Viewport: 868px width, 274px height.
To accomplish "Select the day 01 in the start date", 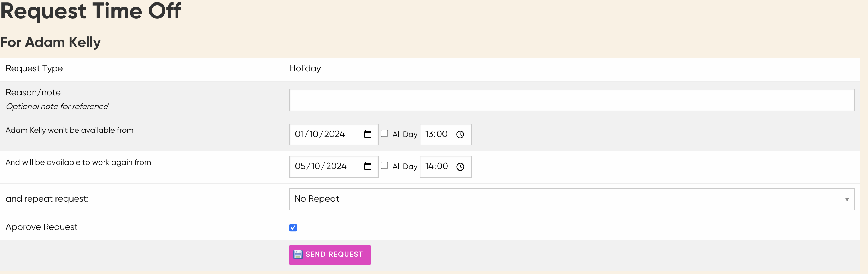I will click(300, 134).
